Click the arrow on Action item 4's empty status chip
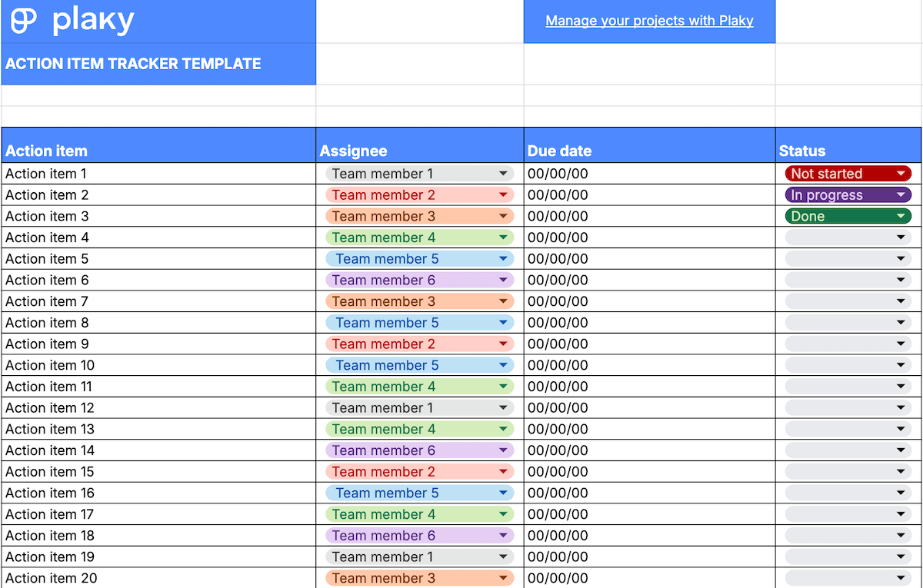The image size is (923, 588). click(901, 238)
